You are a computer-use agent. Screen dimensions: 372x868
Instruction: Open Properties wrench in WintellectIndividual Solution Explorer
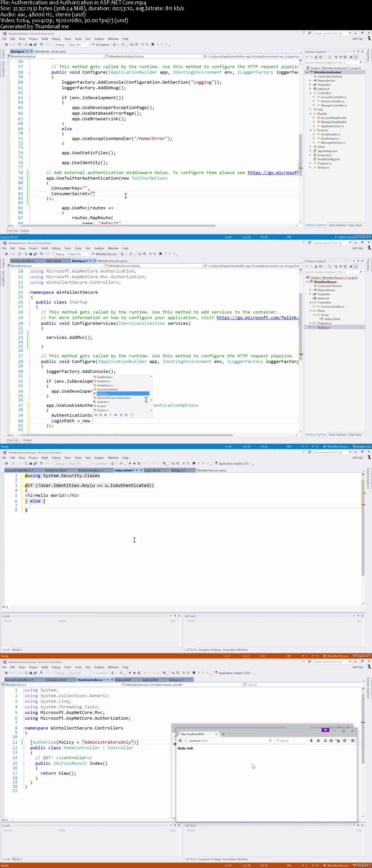(351, 57)
